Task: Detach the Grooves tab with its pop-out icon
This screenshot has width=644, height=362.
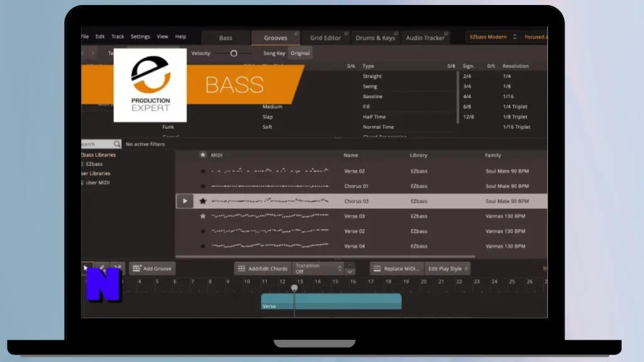Action: tap(296, 33)
